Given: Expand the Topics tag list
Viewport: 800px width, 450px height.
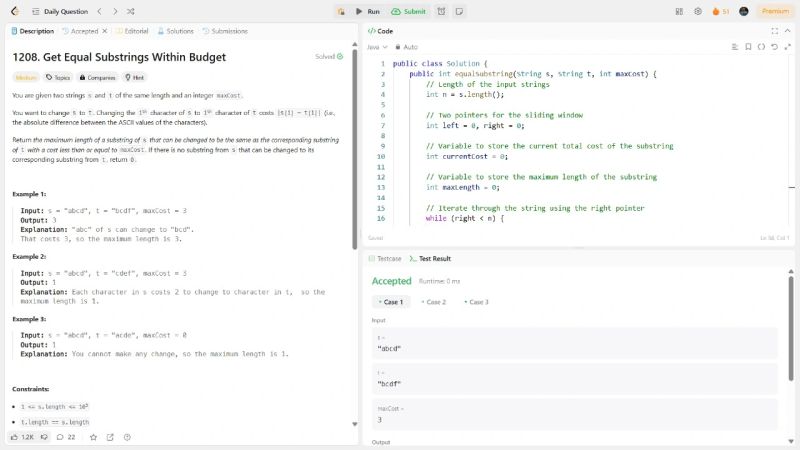Looking at the screenshot, I should pyautogui.click(x=58, y=77).
